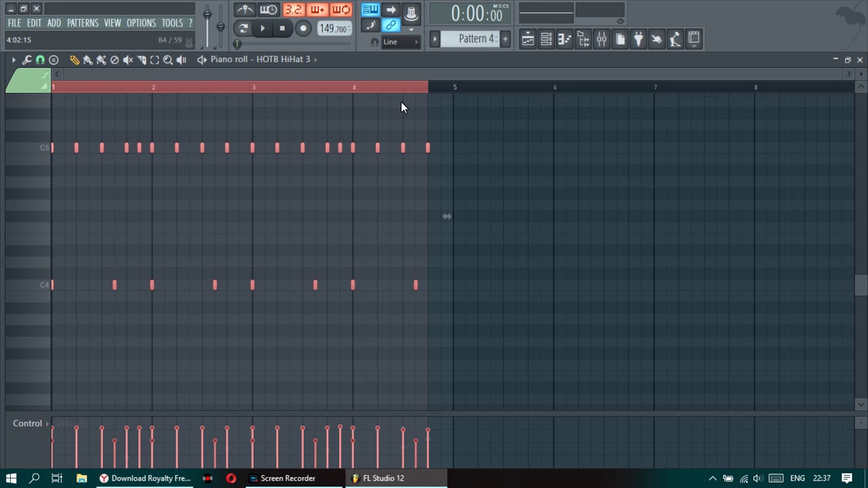The image size is (868, 488).
Task: Open the Windows notification center icon
Action: [847, 478]
